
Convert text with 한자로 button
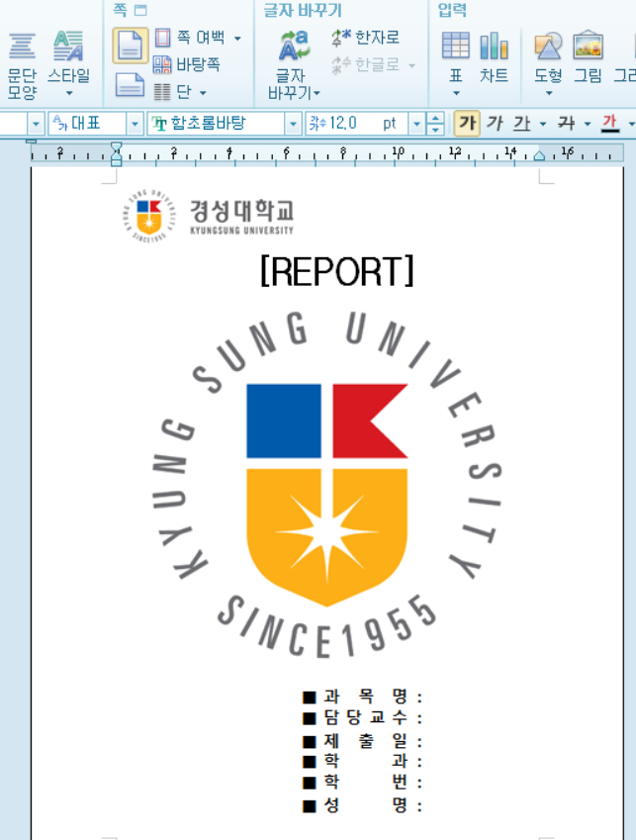click(x=366, y=38)
